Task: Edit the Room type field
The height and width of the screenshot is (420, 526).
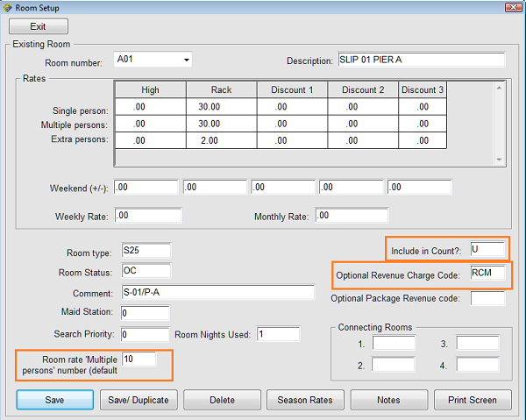Action: tap(146, 251)
